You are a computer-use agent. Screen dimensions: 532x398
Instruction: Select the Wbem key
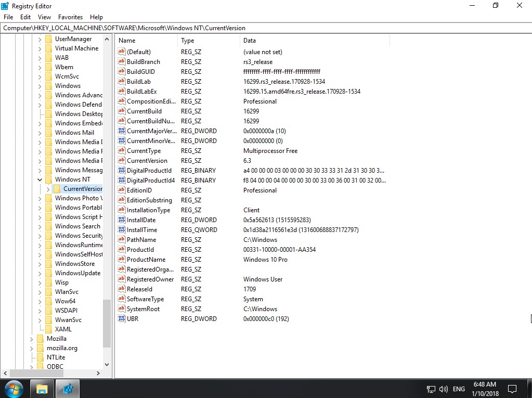click(x=64, y=67)
